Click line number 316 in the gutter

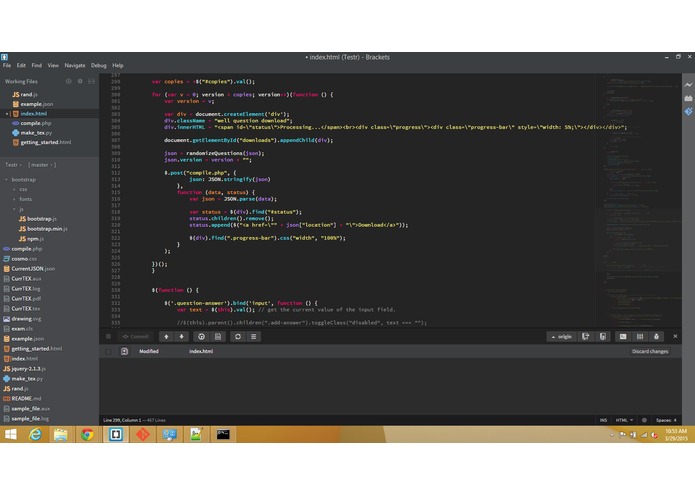(116, 199)
